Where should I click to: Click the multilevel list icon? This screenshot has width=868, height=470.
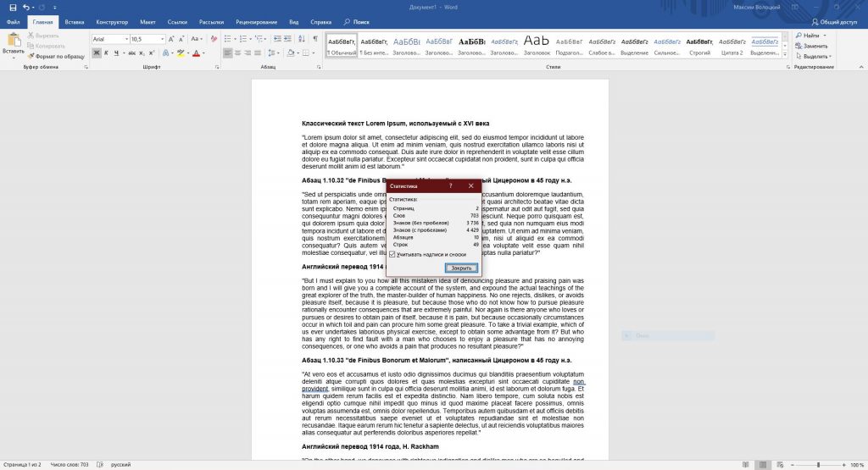pos(259,39)
